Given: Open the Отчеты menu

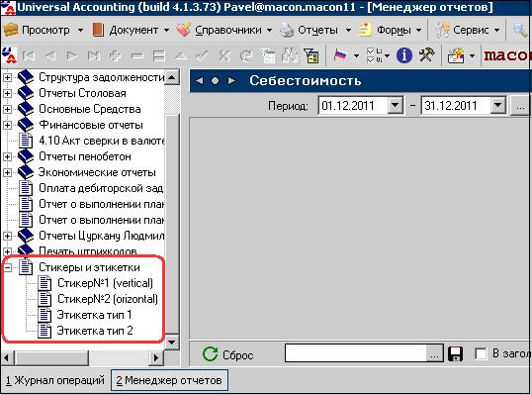Looking at the screenshot, I should click(x=315, y=30).
